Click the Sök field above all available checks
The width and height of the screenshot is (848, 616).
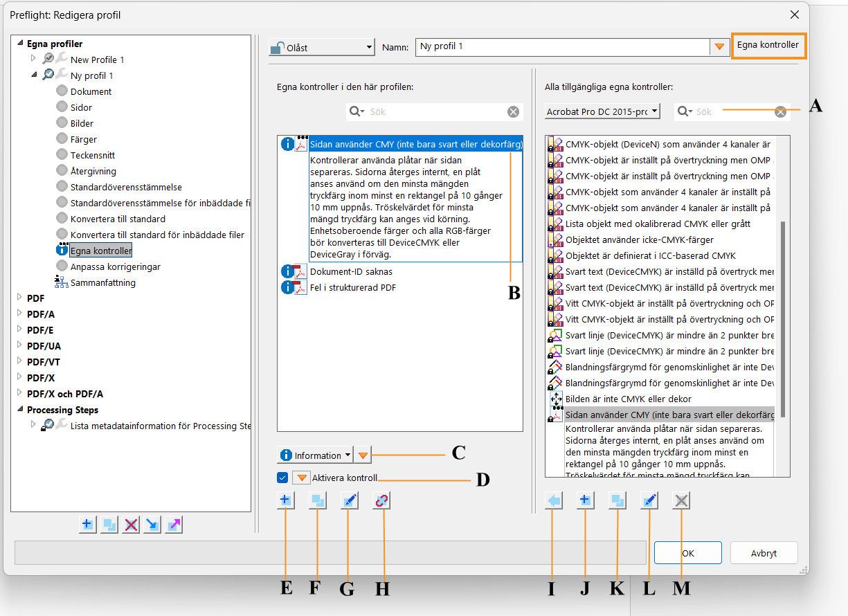point(734,111)
